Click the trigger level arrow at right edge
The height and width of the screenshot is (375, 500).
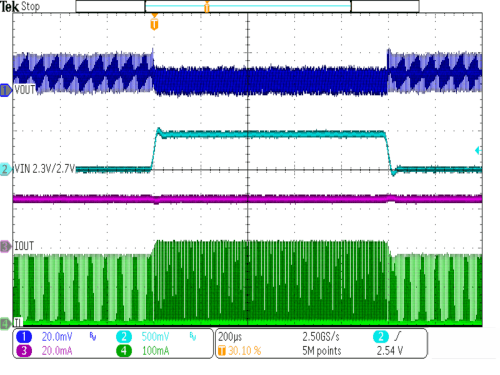[x=478, y=151]
